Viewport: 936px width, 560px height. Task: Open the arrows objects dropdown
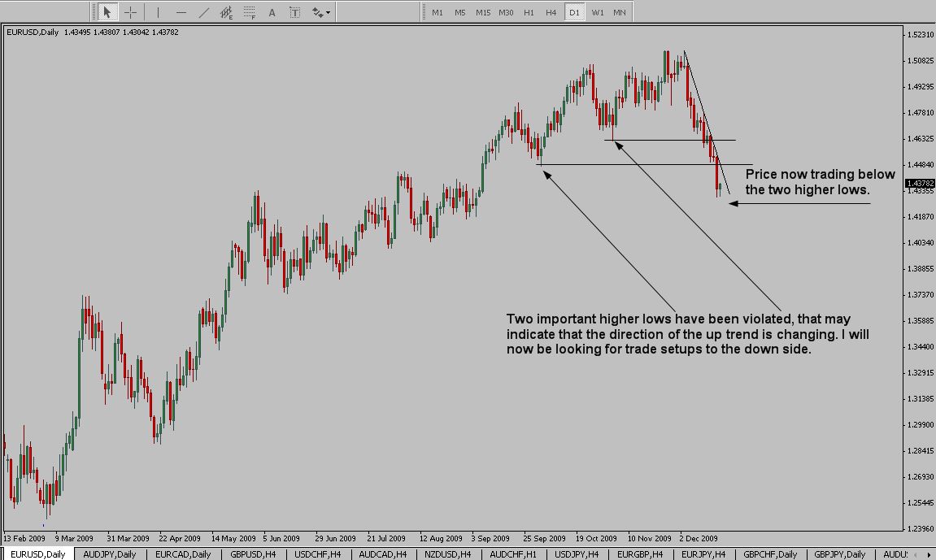tap(321, 12)
